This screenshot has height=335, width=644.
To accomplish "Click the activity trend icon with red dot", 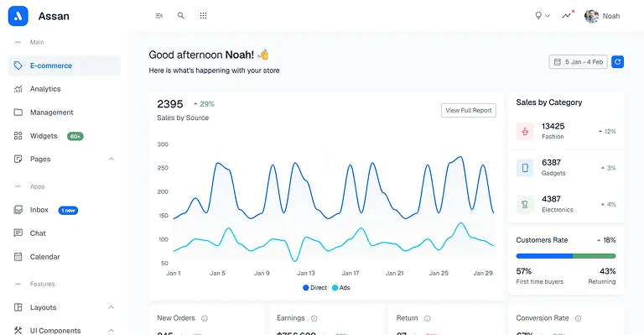I will (567, 15).
